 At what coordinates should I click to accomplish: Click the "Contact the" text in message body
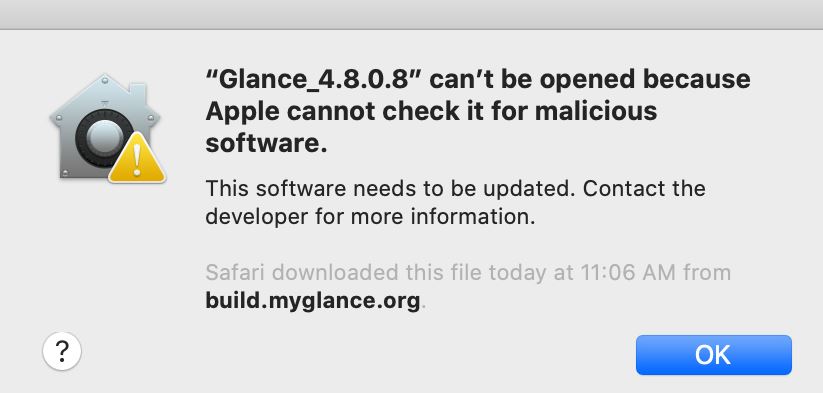coord(644,188)
